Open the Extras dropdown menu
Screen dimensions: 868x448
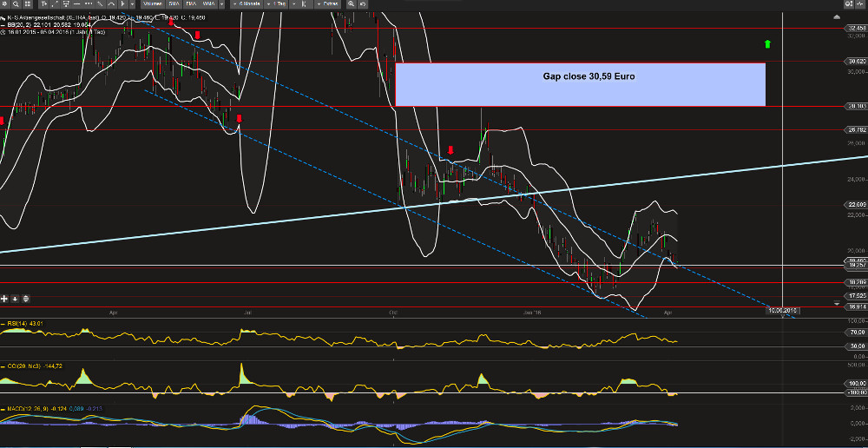coord(328,3)
